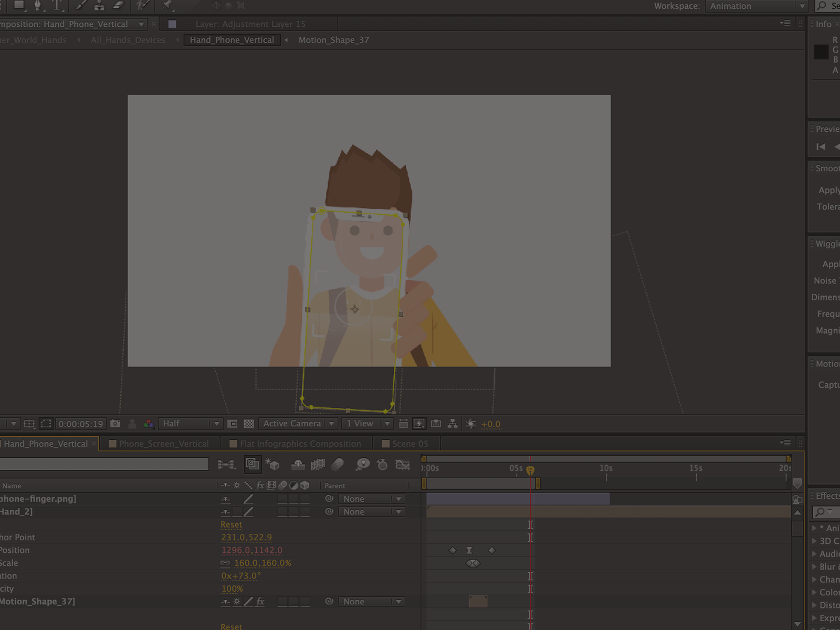Screen dimensions: 840x630
Task: Toggle the transparency grid button
Action: 249,424
